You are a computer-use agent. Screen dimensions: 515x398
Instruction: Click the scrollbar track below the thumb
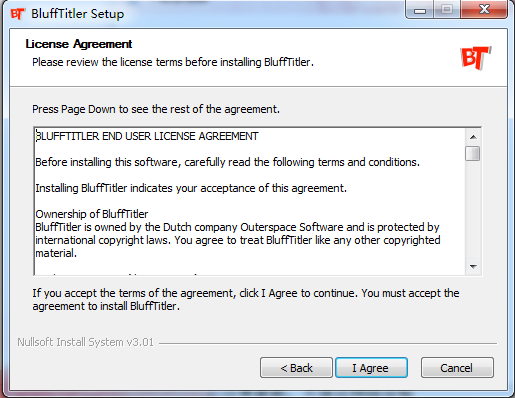click(473, 210)
